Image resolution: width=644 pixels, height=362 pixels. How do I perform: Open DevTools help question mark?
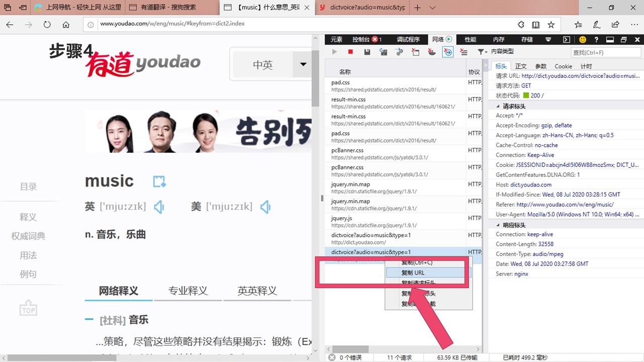pyautogui.click(x=596, y=39)
